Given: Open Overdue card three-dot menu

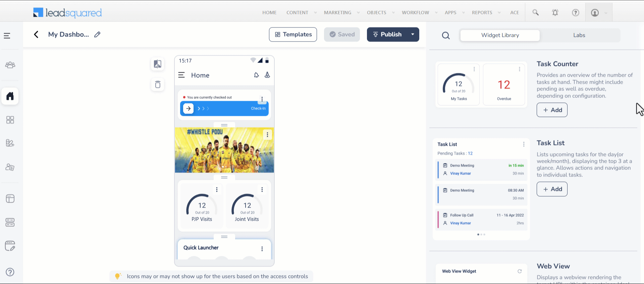Looking at the screenshot, I should click(x=520, y=69).
